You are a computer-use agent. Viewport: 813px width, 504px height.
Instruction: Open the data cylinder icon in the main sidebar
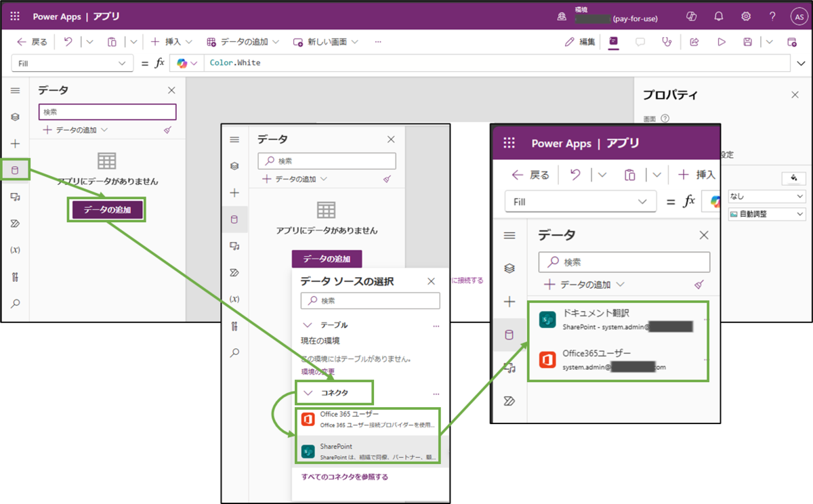tap(15, 170)
